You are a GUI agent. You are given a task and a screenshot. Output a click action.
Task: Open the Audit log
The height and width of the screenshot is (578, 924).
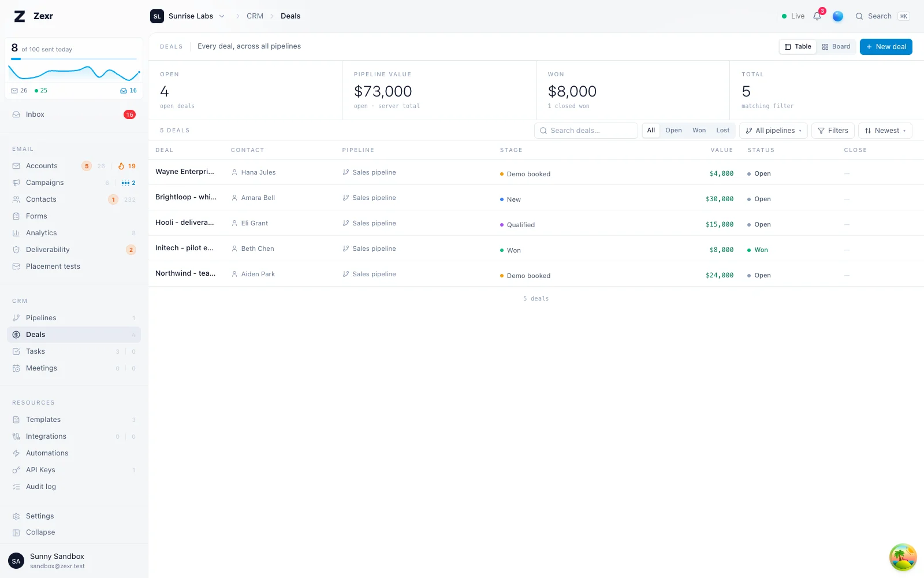(x=74, y=487)
